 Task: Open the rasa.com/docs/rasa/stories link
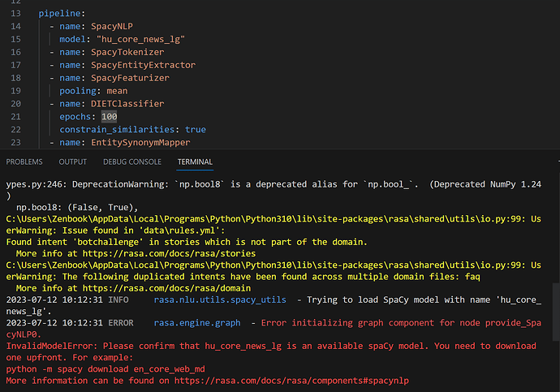click(169, 253)
